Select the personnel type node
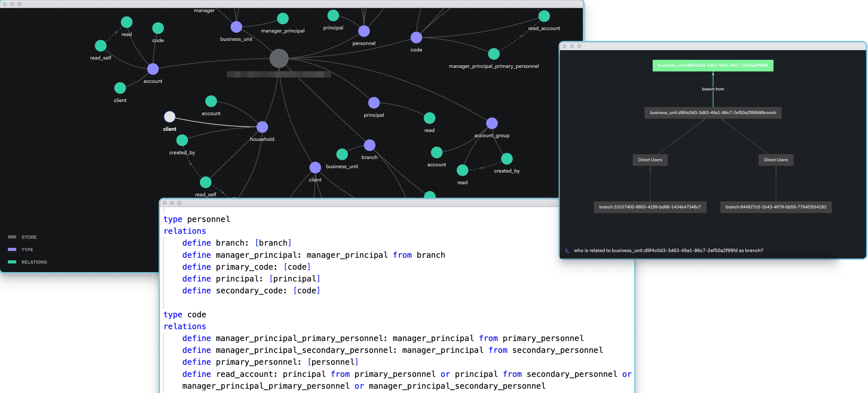 click(364, 31)
